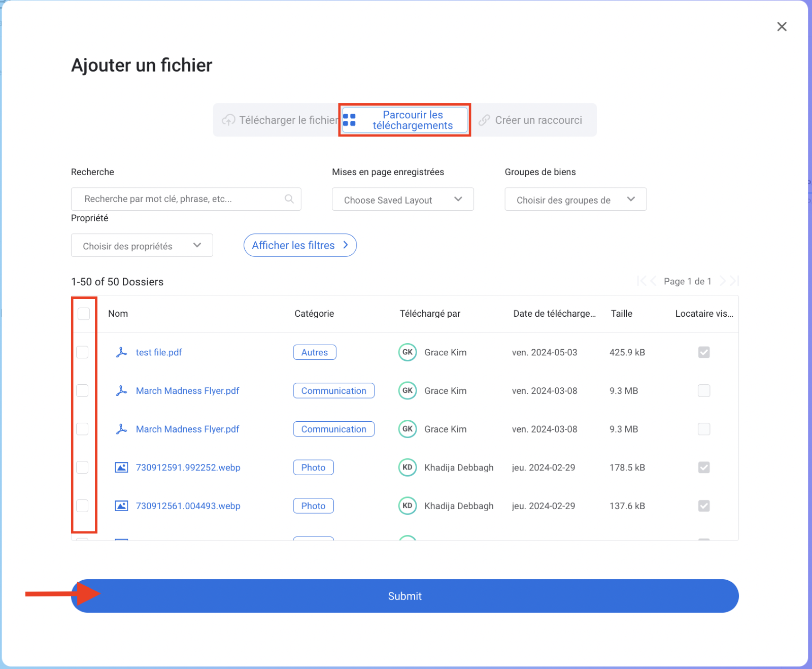Click the PDF icon beside test file.pdf
Image resolution: width=812 pixels, height=669 pixels.
tap(121, 352)
